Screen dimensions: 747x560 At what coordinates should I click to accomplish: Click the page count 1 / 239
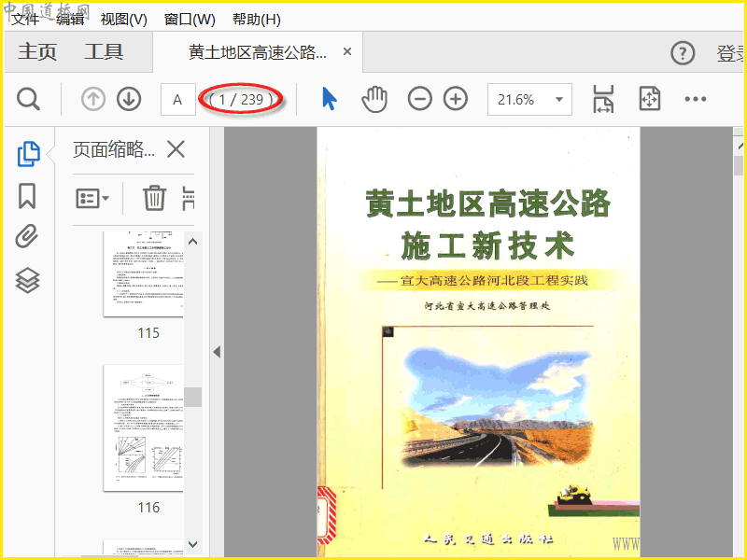pos(241,100)
